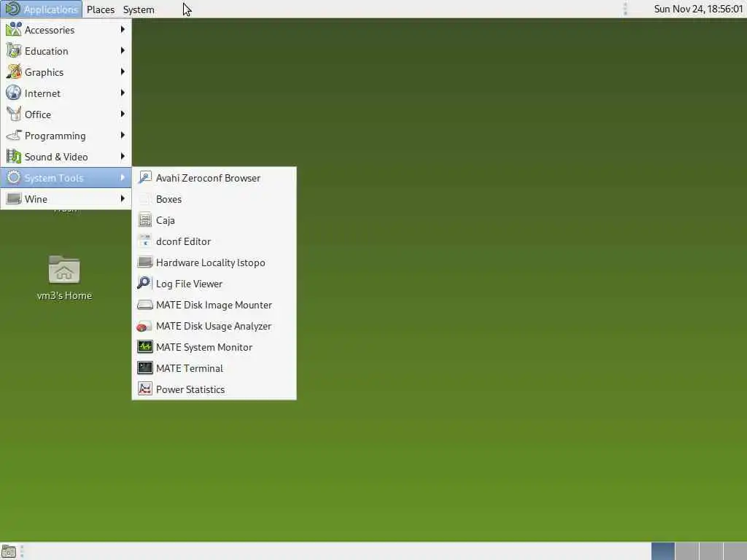
Task: Click the Accessories category icon
Action: click(13, 29)
